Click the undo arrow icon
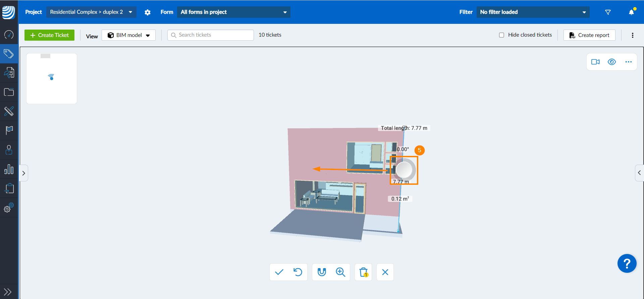Viewport: 644px width, 299px height. (298, 272)
